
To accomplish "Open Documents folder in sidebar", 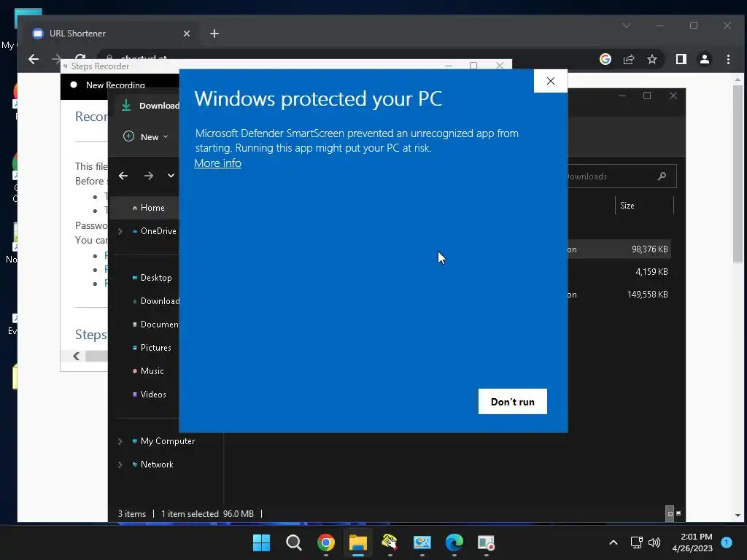I will coord(155,324).
